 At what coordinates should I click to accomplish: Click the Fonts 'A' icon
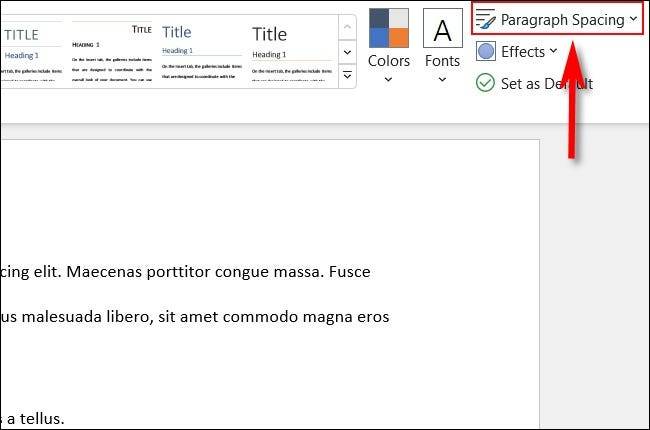point(442,27)
